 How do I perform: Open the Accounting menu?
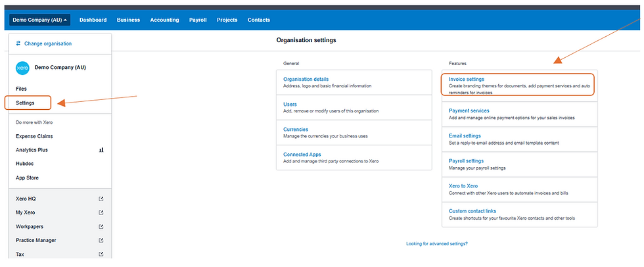pyautogui.click(x=164, y=20)
